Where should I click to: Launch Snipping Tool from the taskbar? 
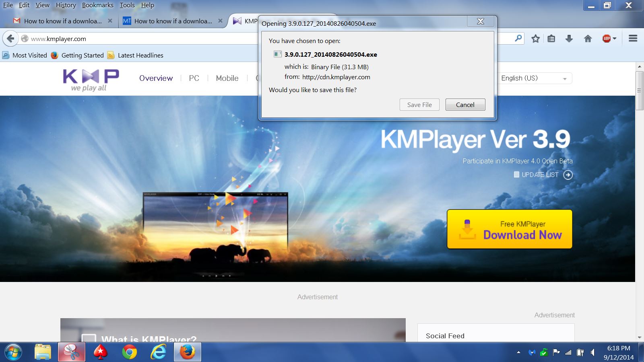tap(72, 352)
